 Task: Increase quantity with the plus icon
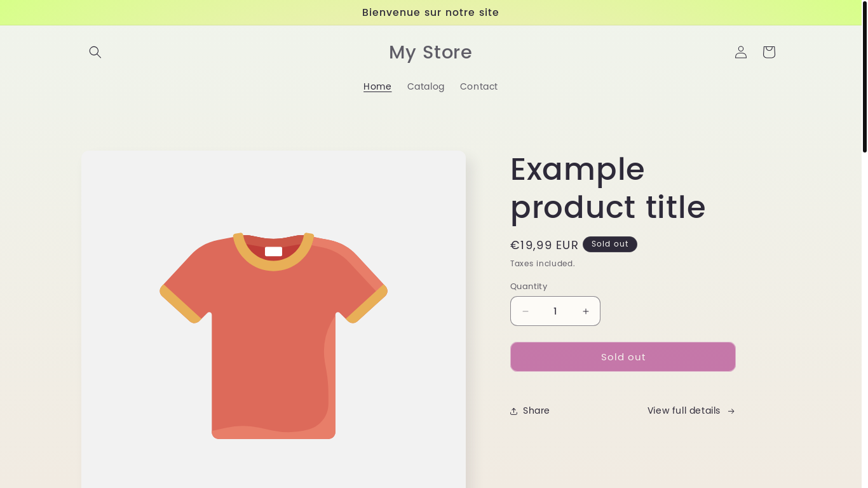(586, 311)
